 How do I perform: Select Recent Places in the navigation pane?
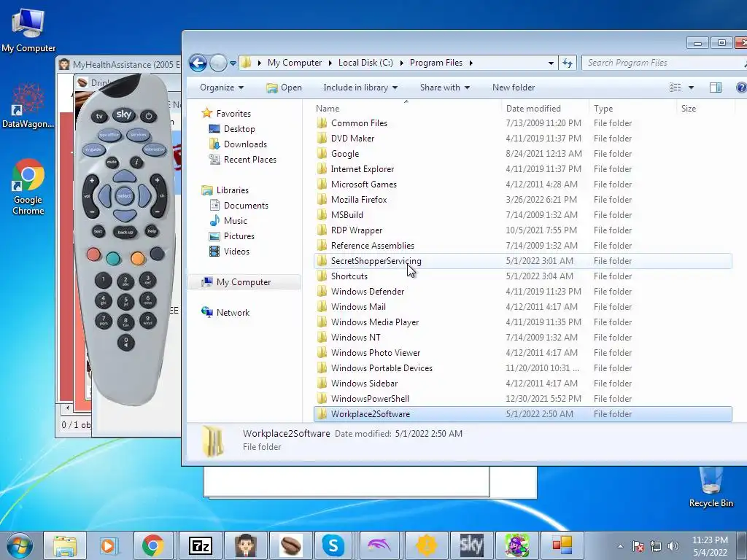click(x=249, y=160)
